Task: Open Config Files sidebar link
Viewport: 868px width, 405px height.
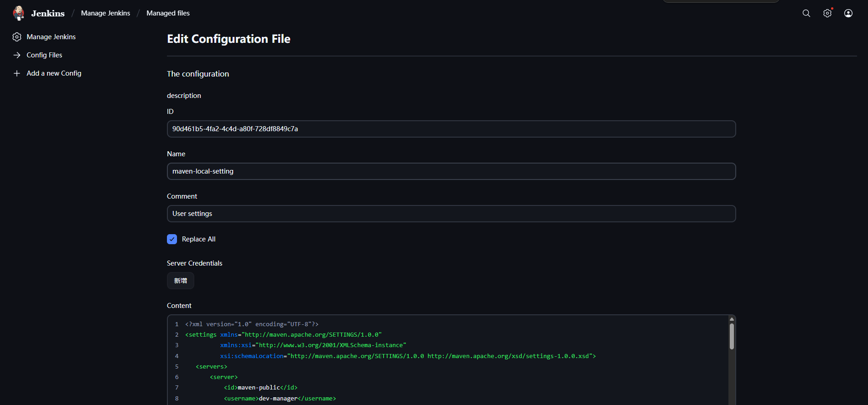Action: pyautogui.click(x=44, y=55)
